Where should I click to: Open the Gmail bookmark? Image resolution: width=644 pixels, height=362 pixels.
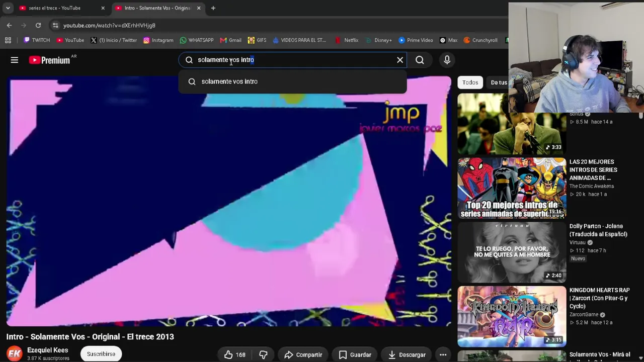(x=230, y=40)
